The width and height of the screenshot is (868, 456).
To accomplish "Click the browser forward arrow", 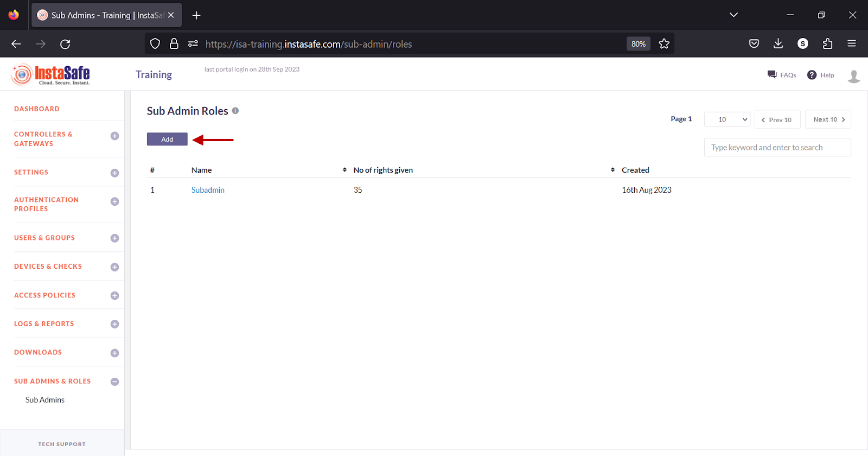I will pos(41,44).
